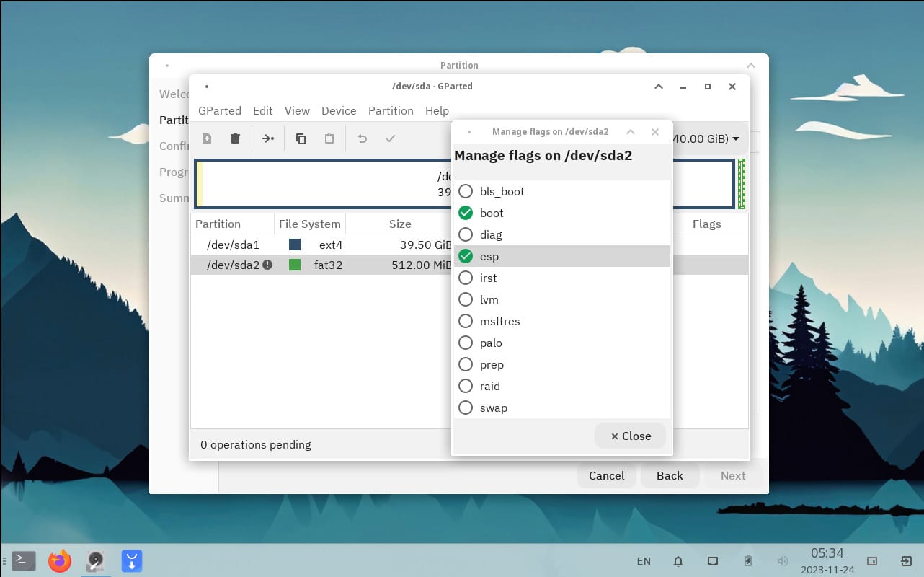Collapse the Partition dialog header chevron
Viewport: 924px width, 577px height.
750,65
